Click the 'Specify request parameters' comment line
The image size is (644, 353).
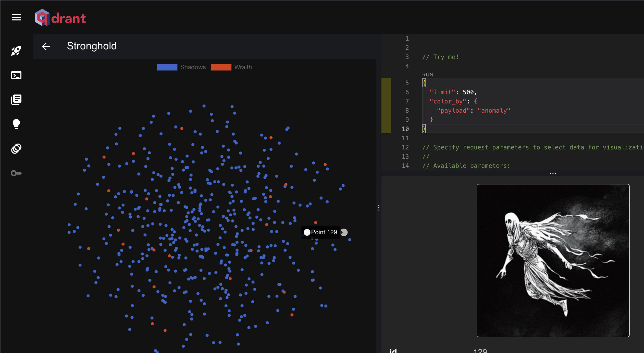(x=533, y=147)
